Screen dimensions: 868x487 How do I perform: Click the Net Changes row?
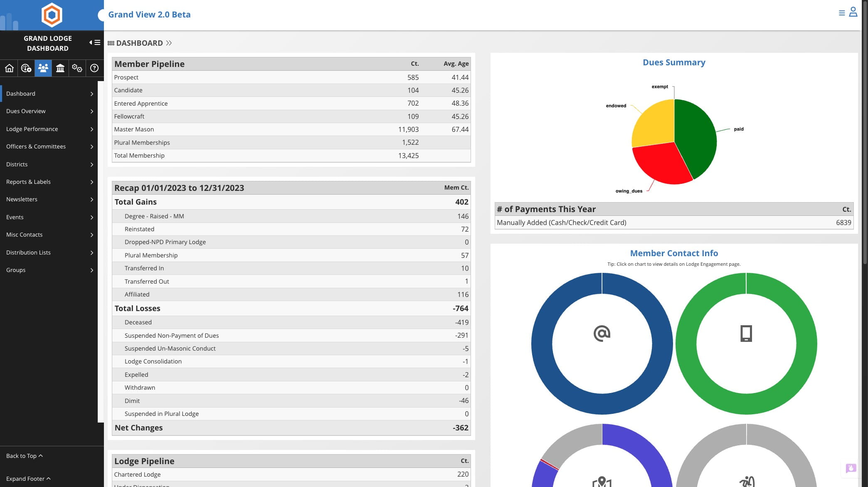pyautogui.click(x=291, y=428)
